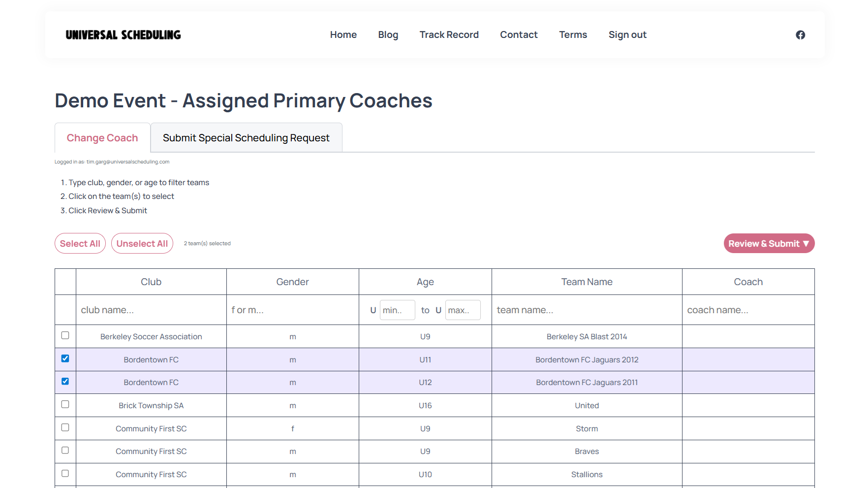
Task: Click the Gender column header
Action: (x=293, y=282)
